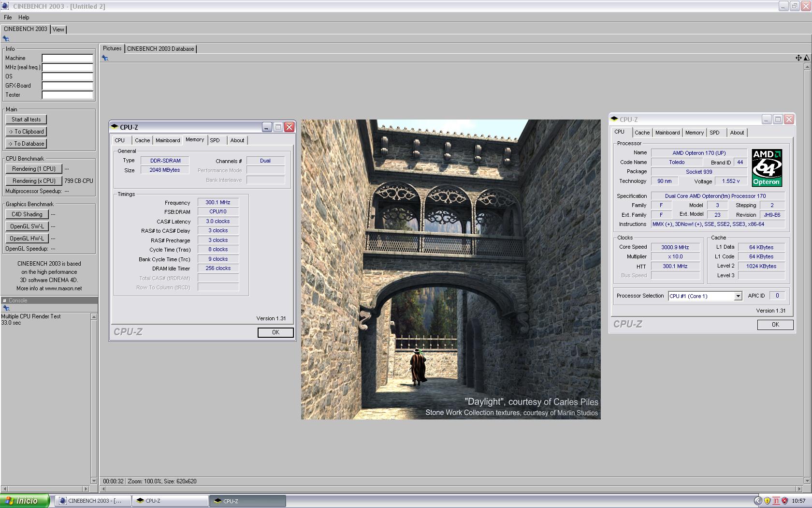Open Mainboard tab in right CPU-Z window
The width and height of the screenshot is (812, 508).
coord(667,133)
